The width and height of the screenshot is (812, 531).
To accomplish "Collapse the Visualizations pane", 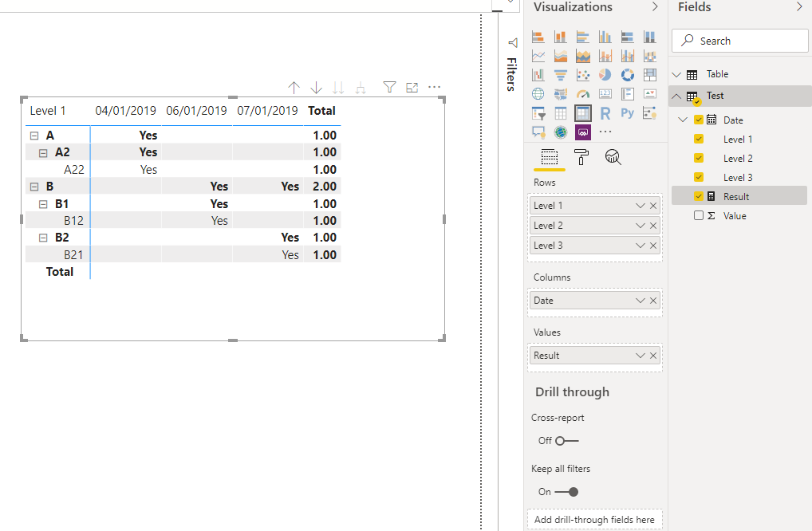I will [655, 6].
